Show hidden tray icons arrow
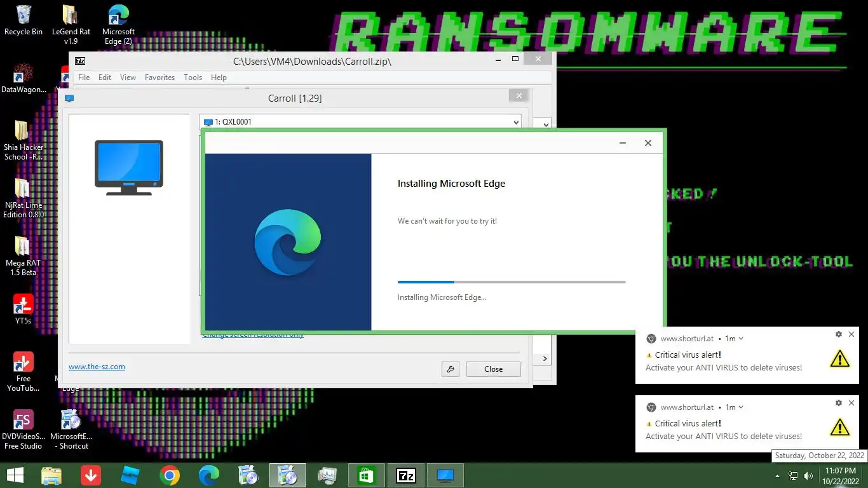The height and width of the screenshot is (488, 868). pos(777,476)
